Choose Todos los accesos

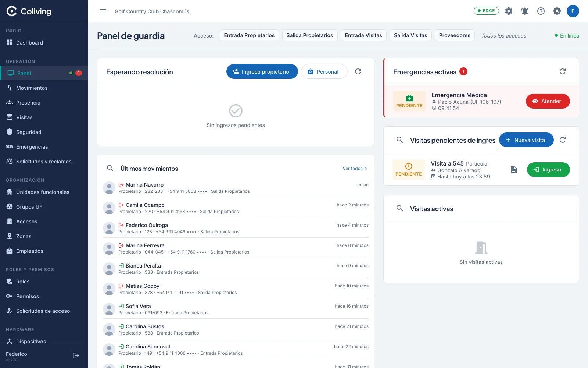pyautogui.click(x=503, y=36)
